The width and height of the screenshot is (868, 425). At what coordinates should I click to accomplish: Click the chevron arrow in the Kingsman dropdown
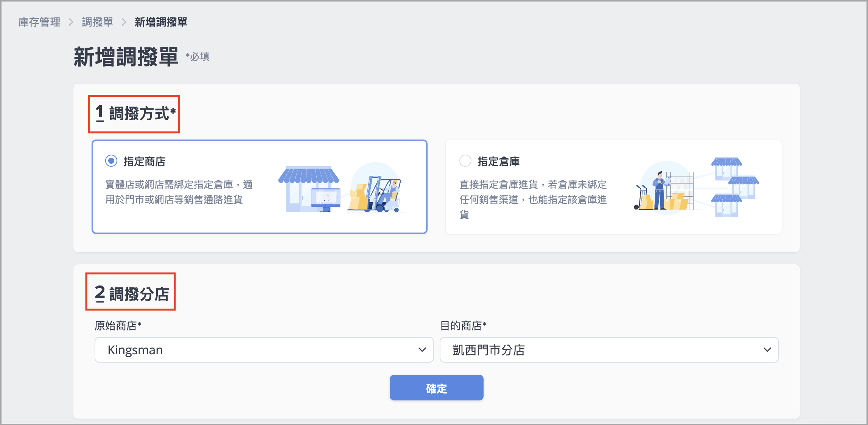coord(422,350)
